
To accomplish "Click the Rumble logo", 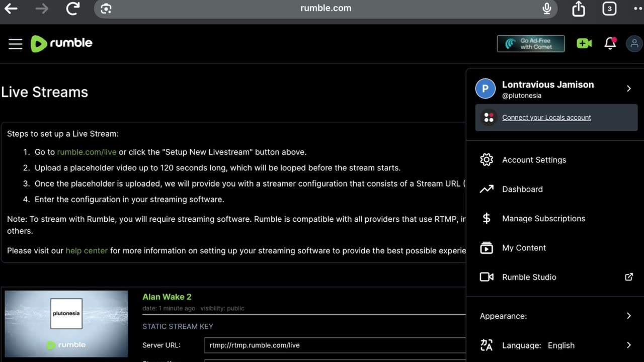I will (61, 44).
